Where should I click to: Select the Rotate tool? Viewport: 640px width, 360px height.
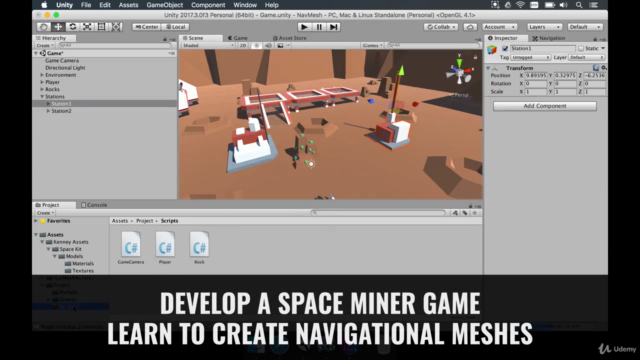[x=73, y=27]
